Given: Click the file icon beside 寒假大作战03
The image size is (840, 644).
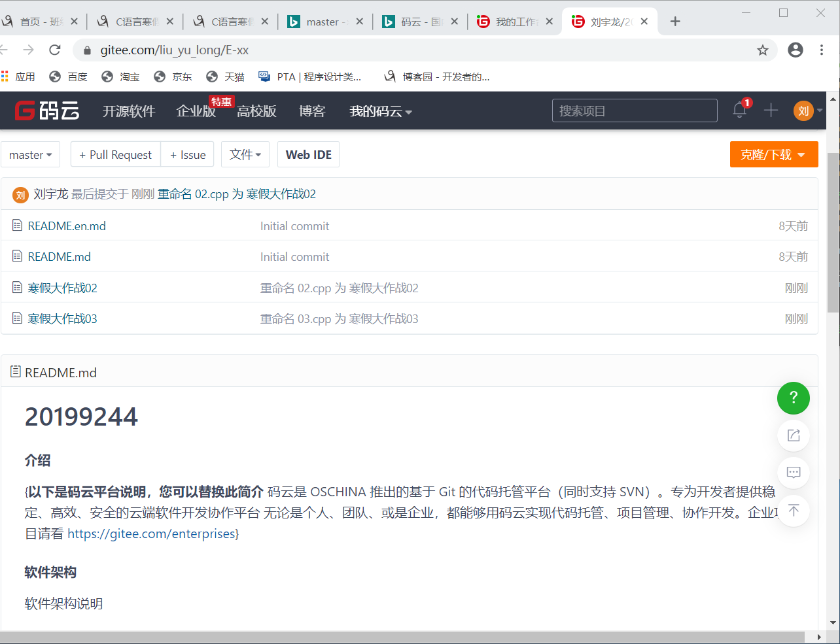Looking at the screenshot, I should pyautogui.click(x=18, y=318).
